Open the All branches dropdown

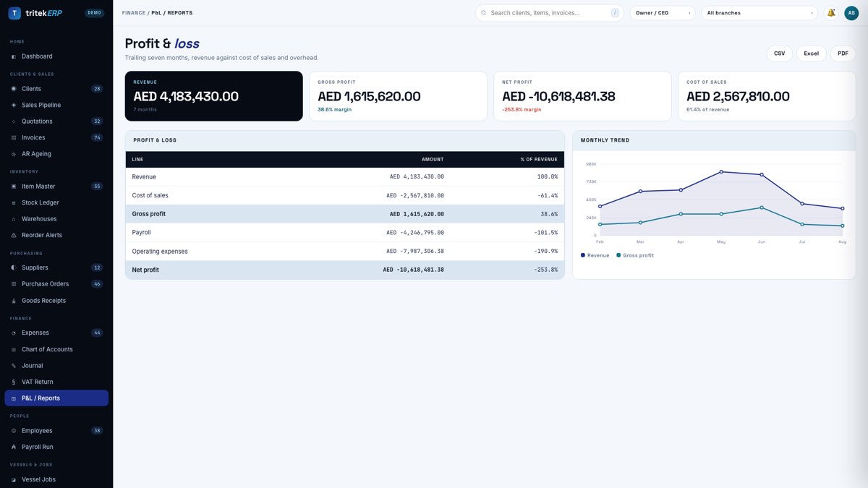[x=759, y=13]
